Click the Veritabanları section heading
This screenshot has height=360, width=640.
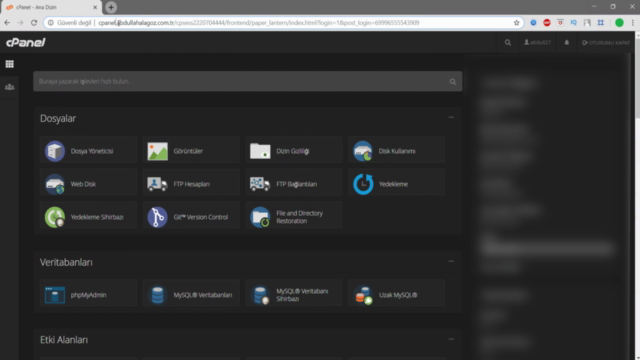coord(66,262)
